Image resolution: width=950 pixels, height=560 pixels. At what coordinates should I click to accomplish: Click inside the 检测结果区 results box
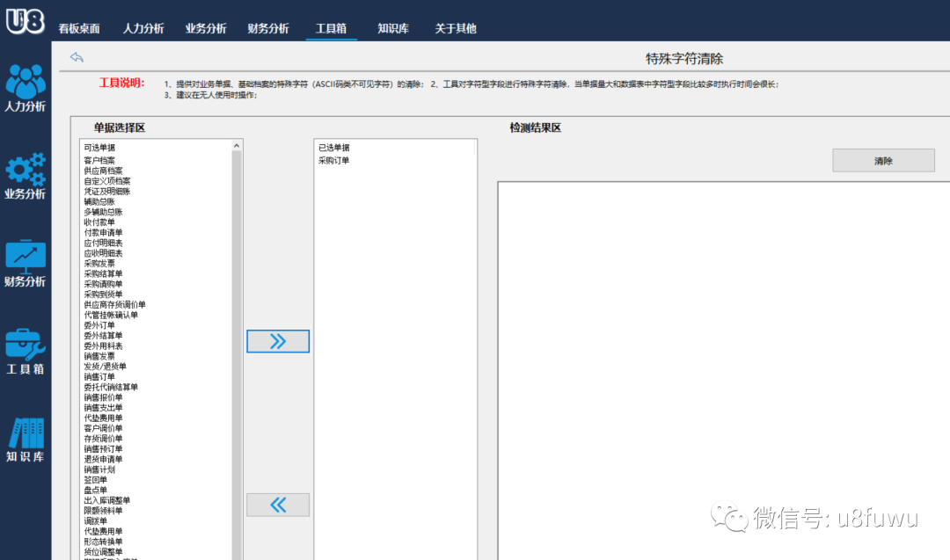723,369
